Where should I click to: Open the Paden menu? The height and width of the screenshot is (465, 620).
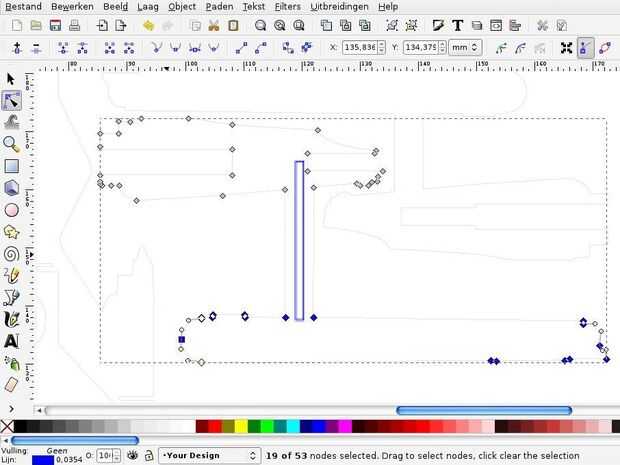point(219,7)
